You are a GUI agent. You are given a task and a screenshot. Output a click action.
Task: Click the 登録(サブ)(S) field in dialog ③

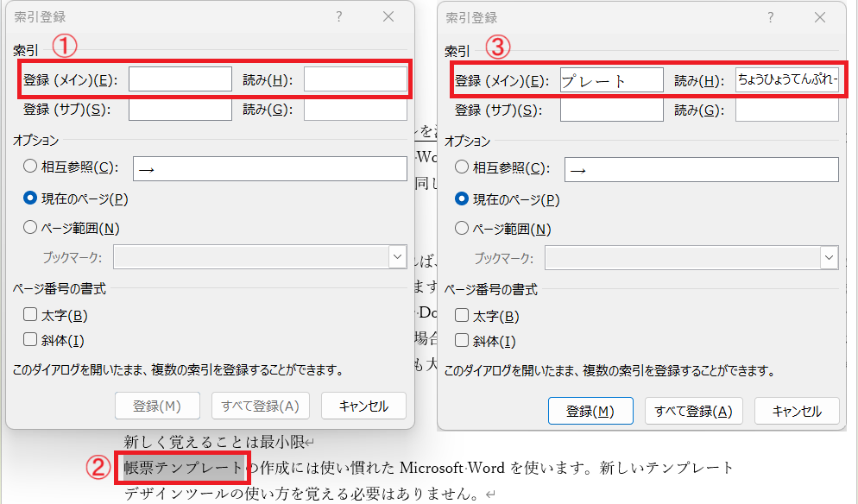point(611,110)
